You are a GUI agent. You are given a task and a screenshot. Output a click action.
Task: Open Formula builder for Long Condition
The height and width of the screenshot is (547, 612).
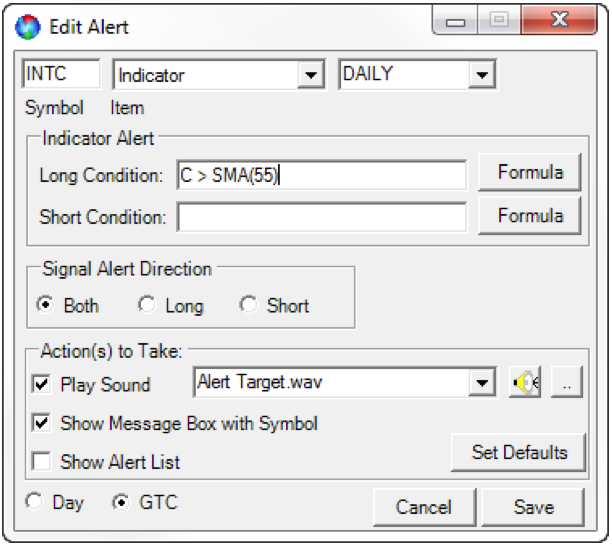point(530,172)
